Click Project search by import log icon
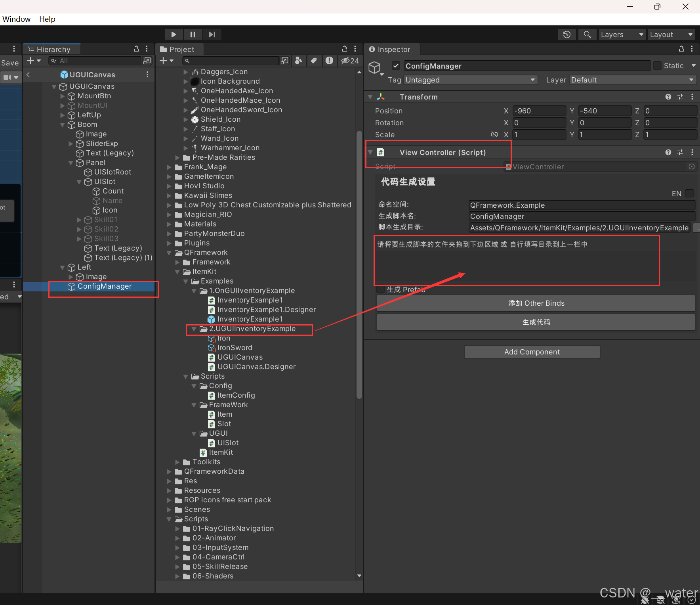Viewport: 700px width, 605px height. [x=329, y=61]
